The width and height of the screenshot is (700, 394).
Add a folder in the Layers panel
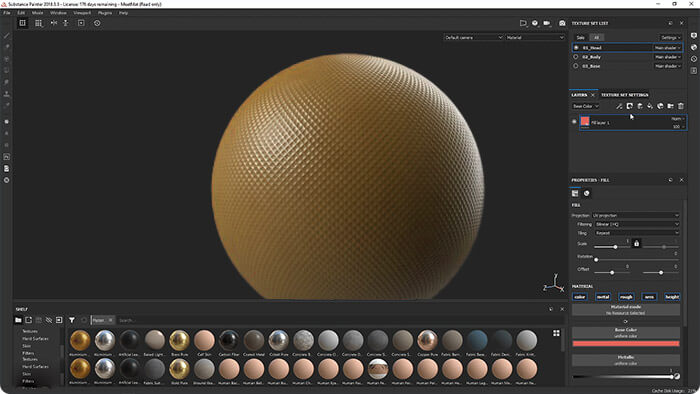670,106
